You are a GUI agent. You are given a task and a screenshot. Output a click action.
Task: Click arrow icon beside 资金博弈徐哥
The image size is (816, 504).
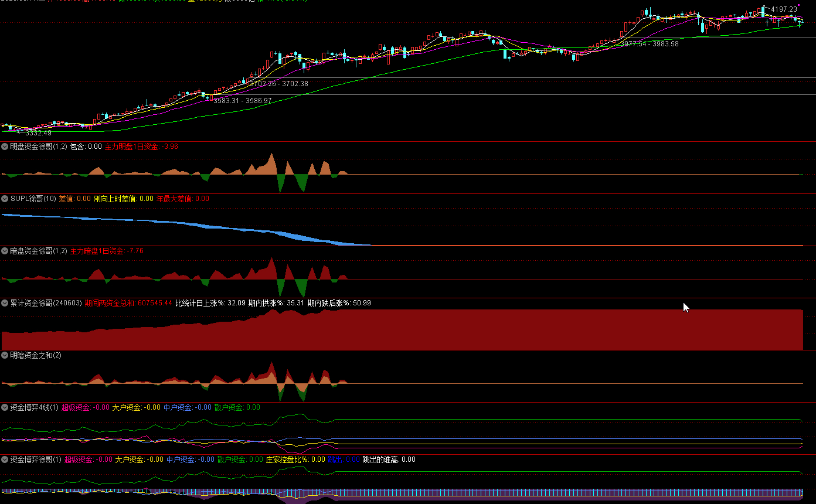point(5,459)
